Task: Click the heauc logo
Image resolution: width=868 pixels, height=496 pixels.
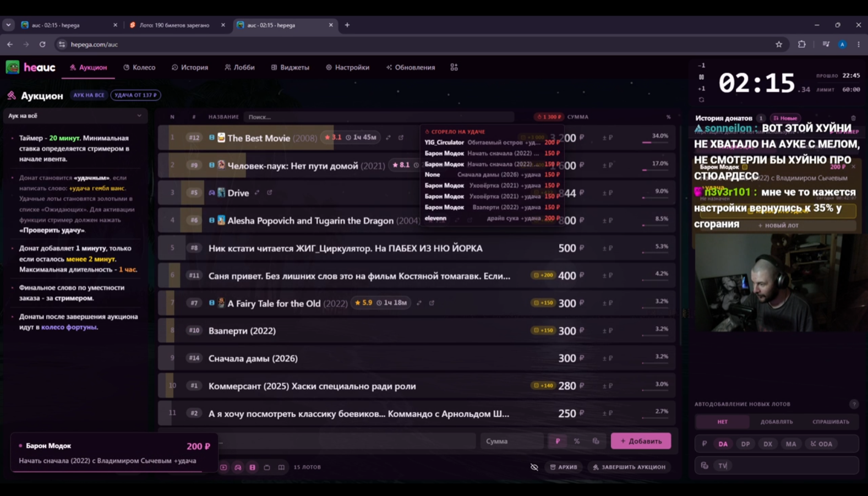Action: [31, 67]
